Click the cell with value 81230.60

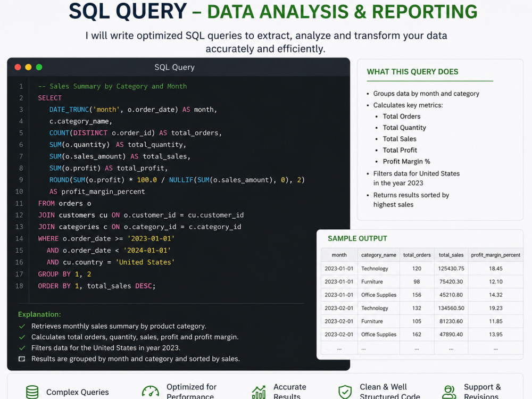click(451, 321)
